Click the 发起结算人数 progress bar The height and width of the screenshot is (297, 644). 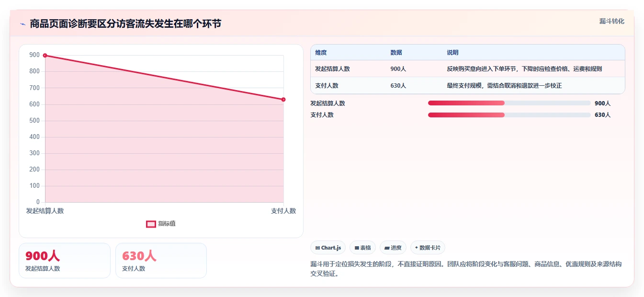tap(509, 103)
